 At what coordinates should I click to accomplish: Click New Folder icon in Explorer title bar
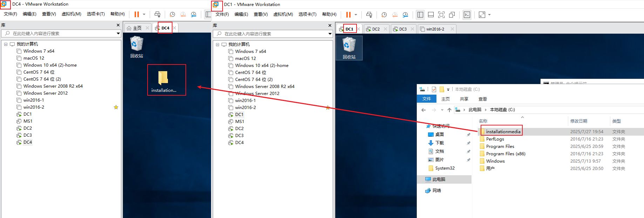[x=442, y=89]
